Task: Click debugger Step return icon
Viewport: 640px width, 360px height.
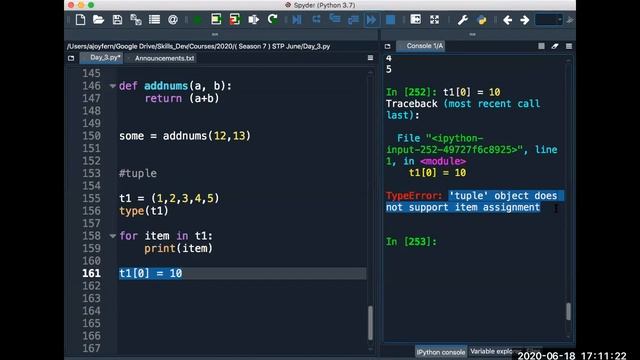Action: [x=353, y=20]
